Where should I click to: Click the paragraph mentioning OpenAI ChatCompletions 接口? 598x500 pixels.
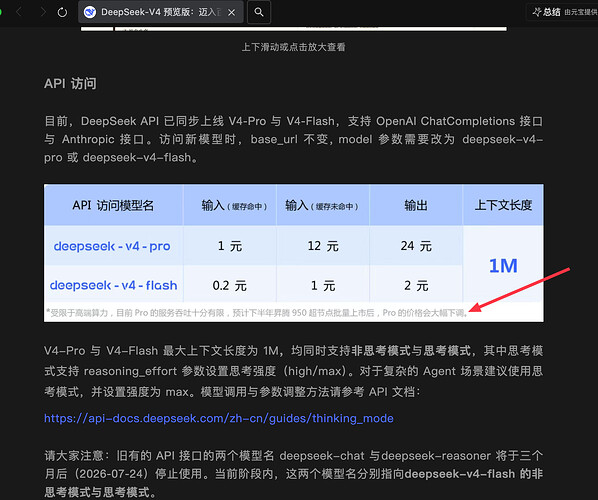pyautogui.click(x=294, y=139)
